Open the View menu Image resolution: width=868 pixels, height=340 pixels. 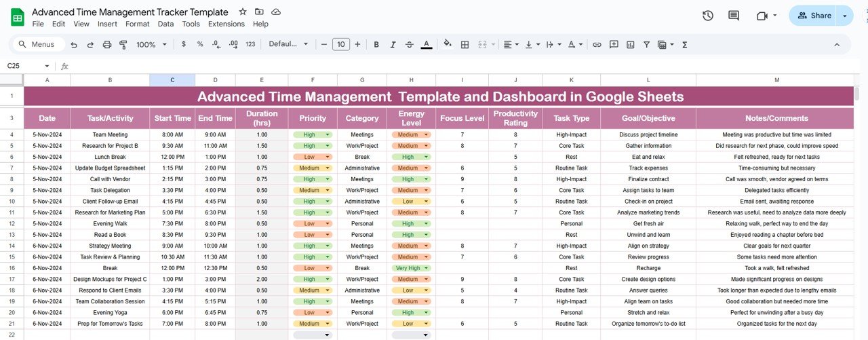click(x=81, y=24)
